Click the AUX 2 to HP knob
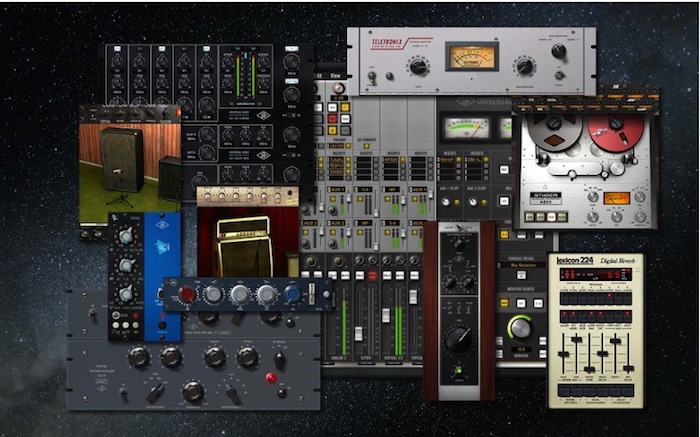 tap(472, 202)
